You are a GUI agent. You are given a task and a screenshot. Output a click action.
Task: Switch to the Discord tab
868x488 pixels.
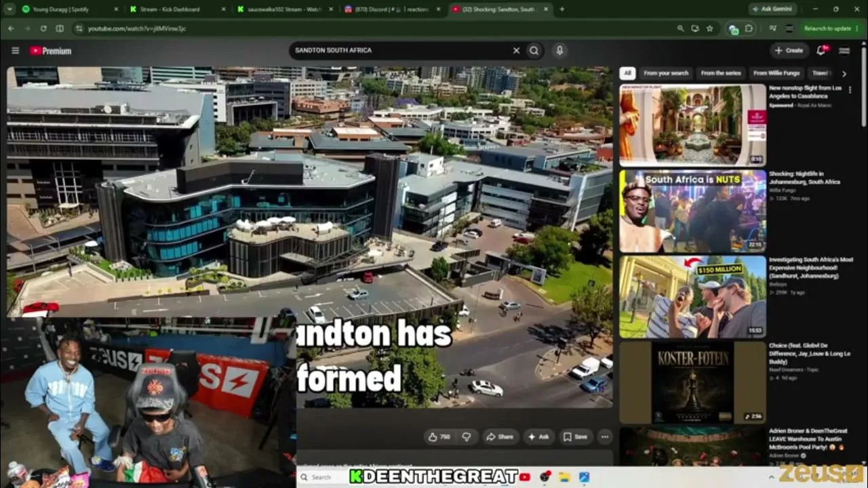pyautogui.click(x=393, y=9)
